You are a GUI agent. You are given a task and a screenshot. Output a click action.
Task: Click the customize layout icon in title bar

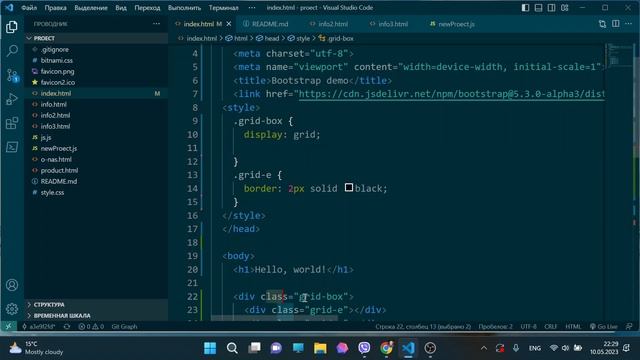[564, 8]
